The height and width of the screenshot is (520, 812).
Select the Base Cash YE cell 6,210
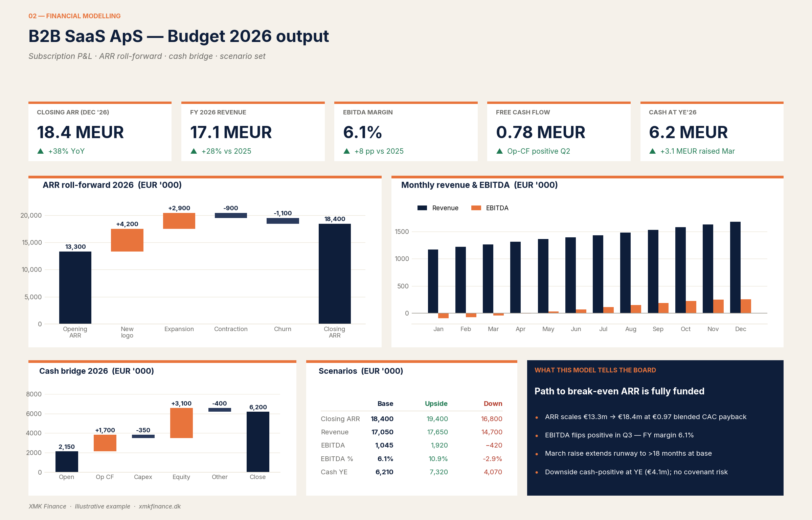tap(384, 472)
